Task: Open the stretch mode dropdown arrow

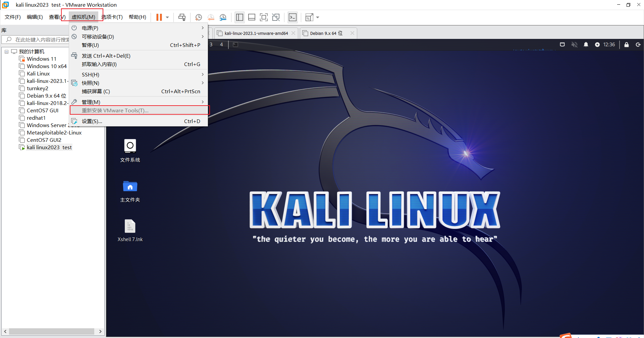Action: point(318,17)
